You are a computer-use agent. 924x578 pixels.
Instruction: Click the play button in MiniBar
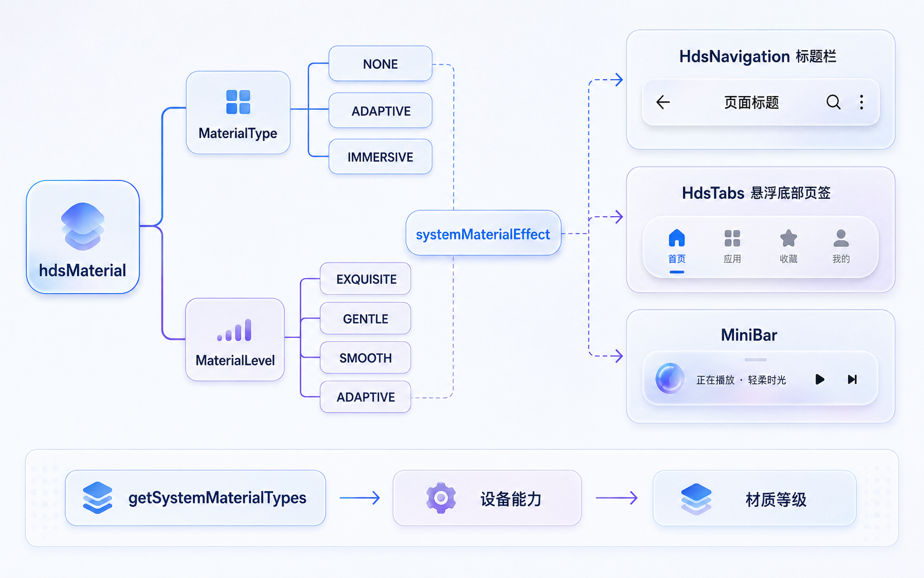820,379
